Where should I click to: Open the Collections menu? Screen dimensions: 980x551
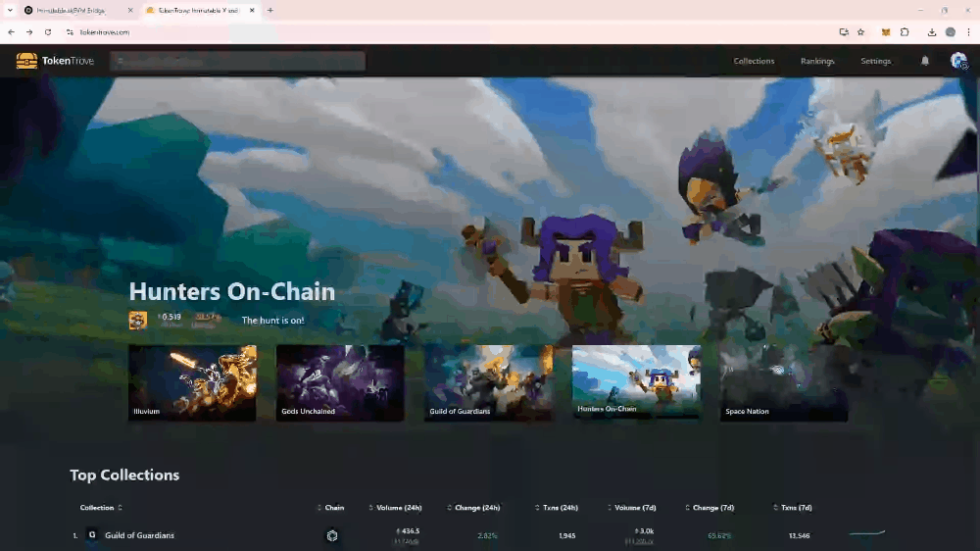tap(754, 61)
